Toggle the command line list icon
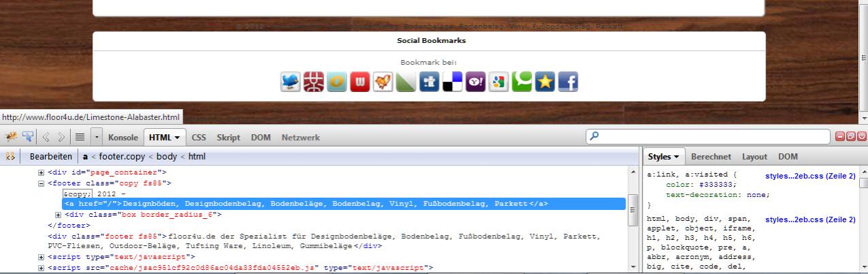Screen dimensions: 868x274 point(80,137)
